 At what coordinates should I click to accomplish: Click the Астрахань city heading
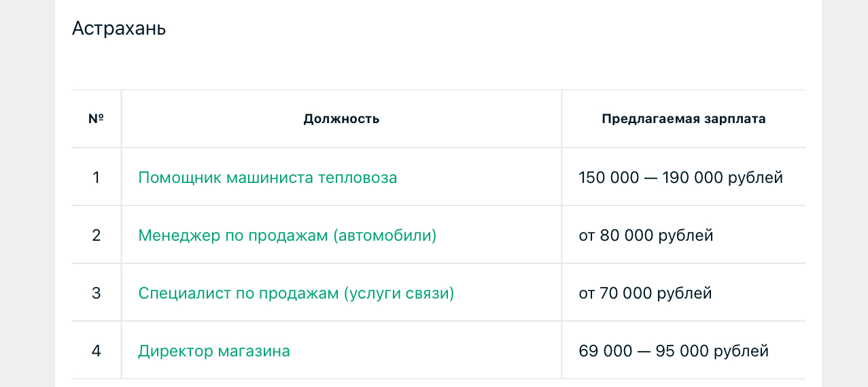coord(119,29)
